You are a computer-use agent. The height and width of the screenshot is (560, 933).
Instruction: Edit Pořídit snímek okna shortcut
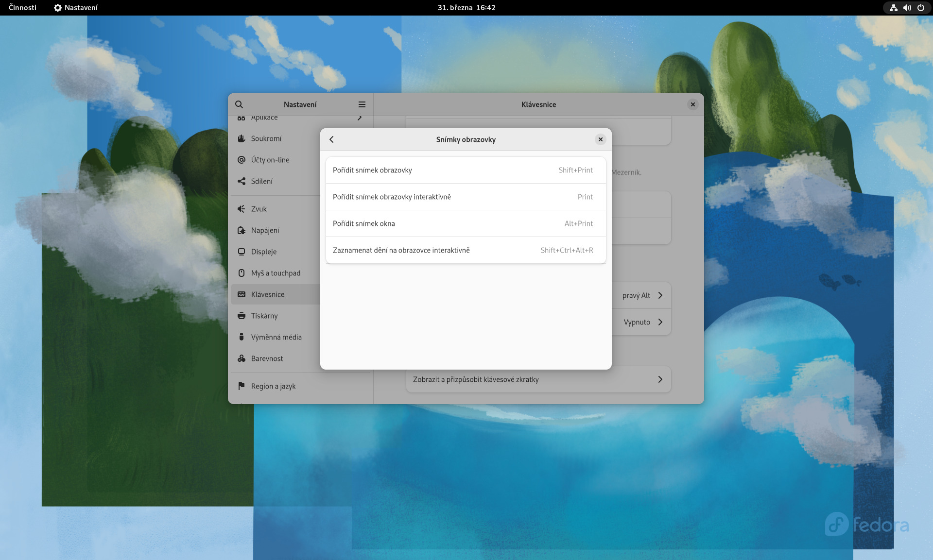[x=465, y=223]
